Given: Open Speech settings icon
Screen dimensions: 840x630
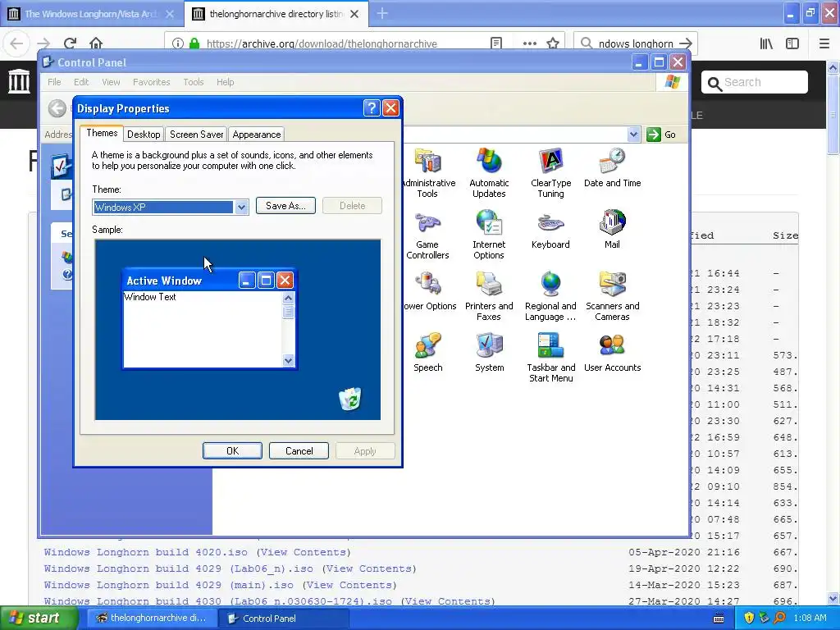Looking at the screenshot, I should [x=427, y=352].
